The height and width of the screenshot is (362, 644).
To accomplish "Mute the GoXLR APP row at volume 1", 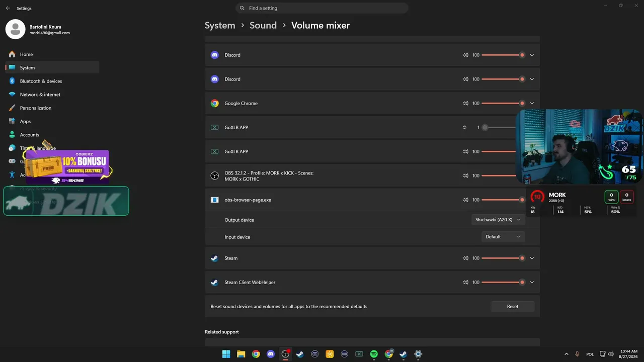I will [465, 128].
